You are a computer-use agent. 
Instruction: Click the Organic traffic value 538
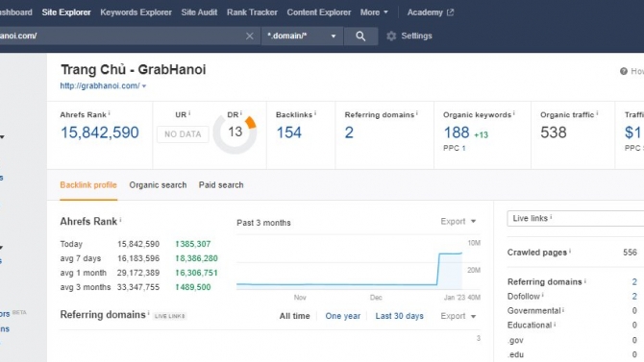point(554,133)
